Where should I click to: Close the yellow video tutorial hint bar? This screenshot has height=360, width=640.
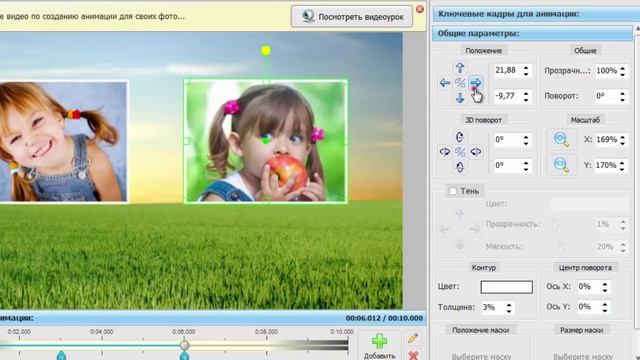(x=420, y=9)
